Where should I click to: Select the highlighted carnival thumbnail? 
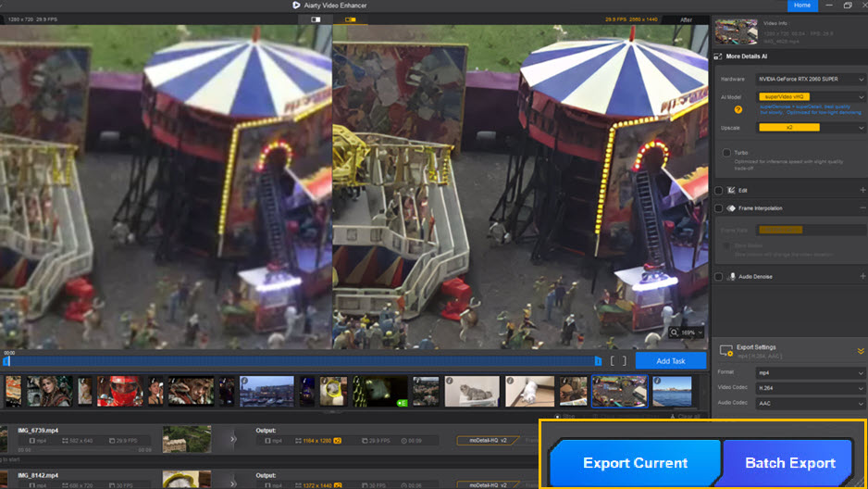tap(619, 391)
